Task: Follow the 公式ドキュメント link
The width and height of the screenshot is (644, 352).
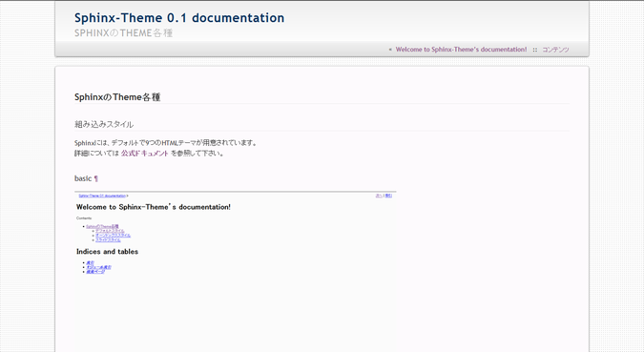Action: point(145,154)
